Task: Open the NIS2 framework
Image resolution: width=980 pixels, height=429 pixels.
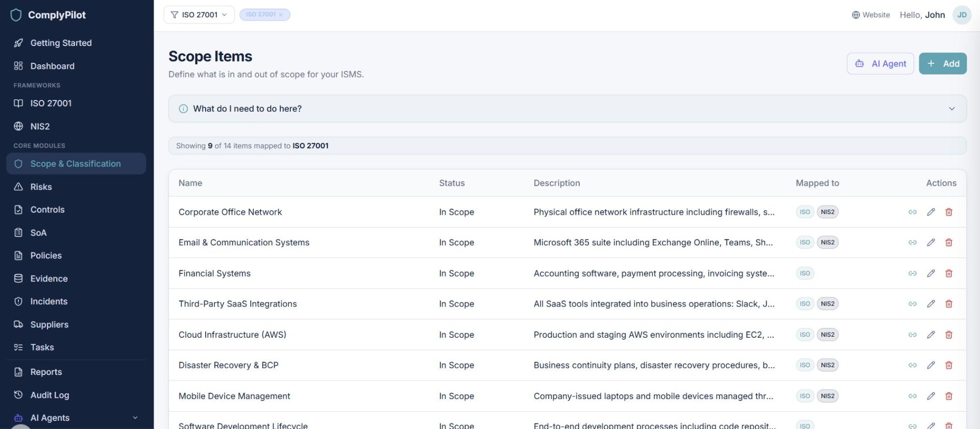Action: (77, 126)
